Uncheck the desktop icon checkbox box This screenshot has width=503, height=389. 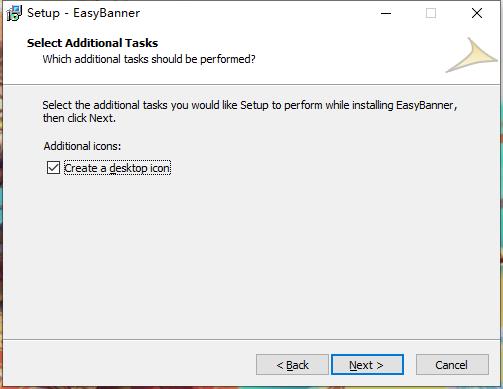[x=53, y=168]
